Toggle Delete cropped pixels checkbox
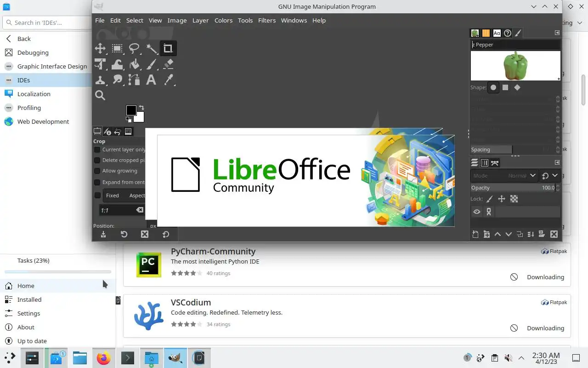 click(x=97, y=160)
